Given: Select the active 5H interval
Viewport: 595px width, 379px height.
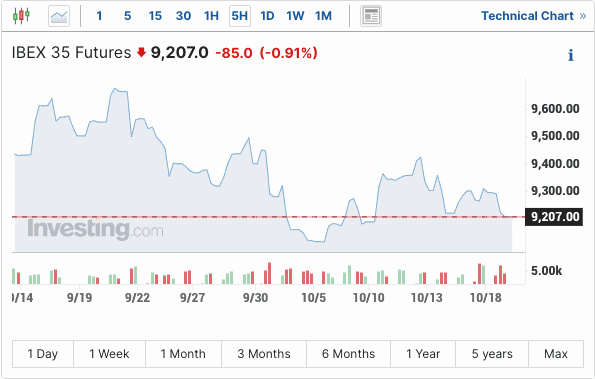Looking at the screenshot, I should click(240, 16).
